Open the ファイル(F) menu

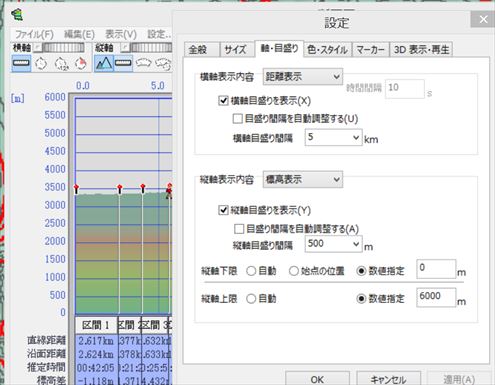coord(34,34)
